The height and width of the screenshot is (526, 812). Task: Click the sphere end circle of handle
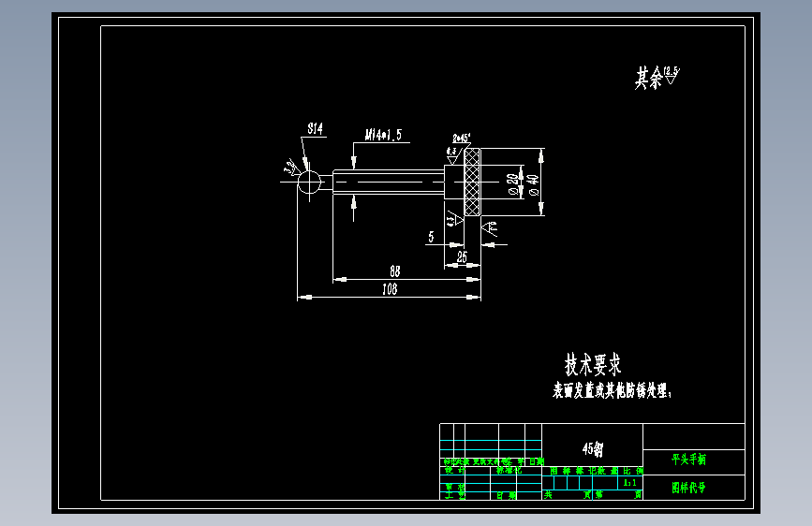point(309,183)
